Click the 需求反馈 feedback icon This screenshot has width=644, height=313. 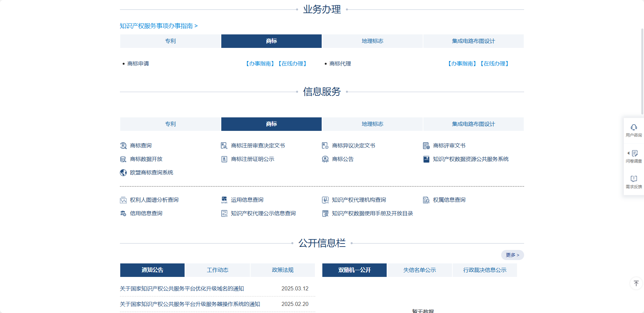pyautogui.click(x=634, y=179)
